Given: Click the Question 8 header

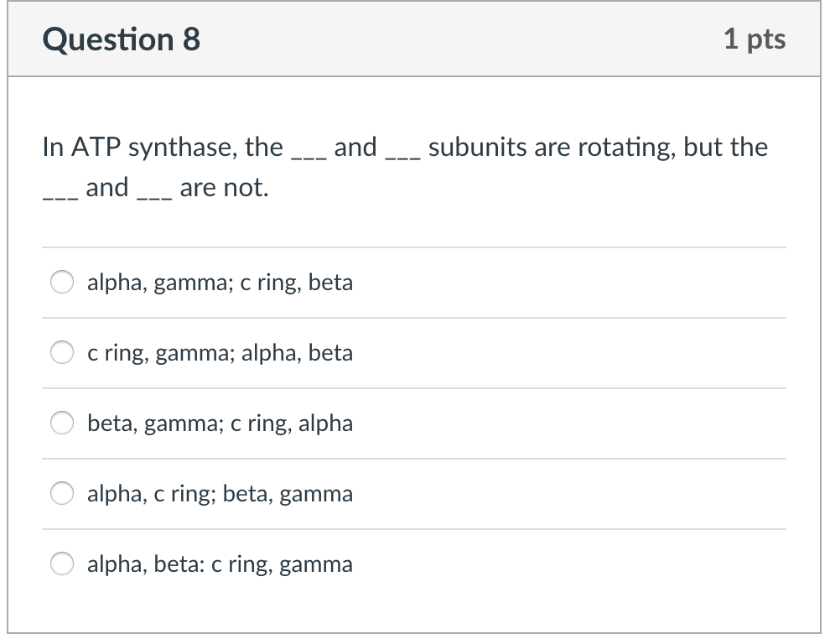Looking at the screenshot, I should (121, 39).
